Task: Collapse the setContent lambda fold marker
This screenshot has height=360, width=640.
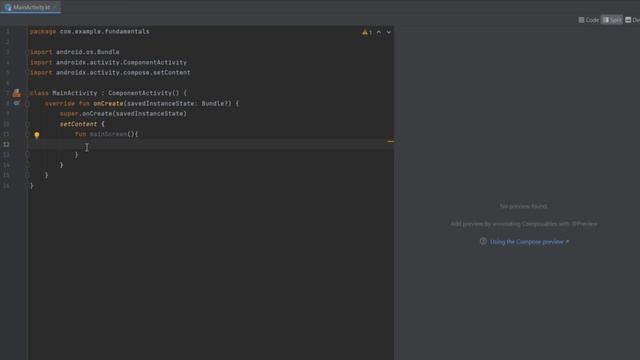Action: coord(27,124)
